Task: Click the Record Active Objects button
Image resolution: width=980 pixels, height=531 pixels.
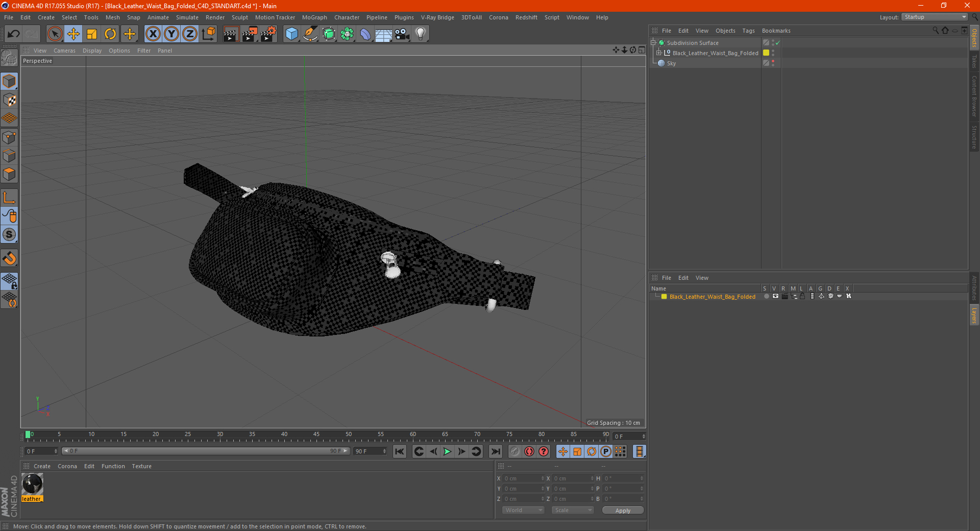Action: pyautogui.click(x=514, y=451)
